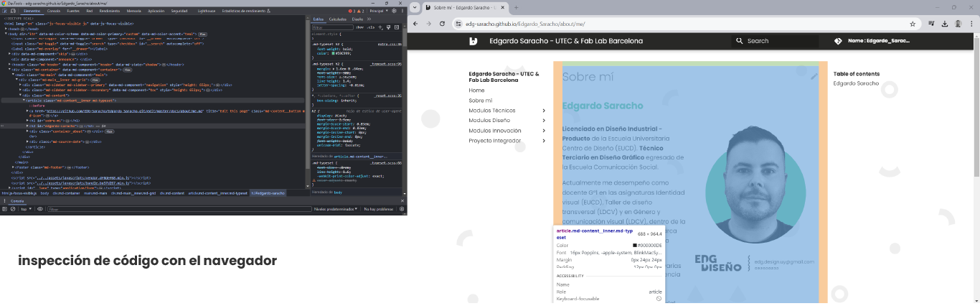
Task: Add new style rule plus icon
Action: pos(380,27)
